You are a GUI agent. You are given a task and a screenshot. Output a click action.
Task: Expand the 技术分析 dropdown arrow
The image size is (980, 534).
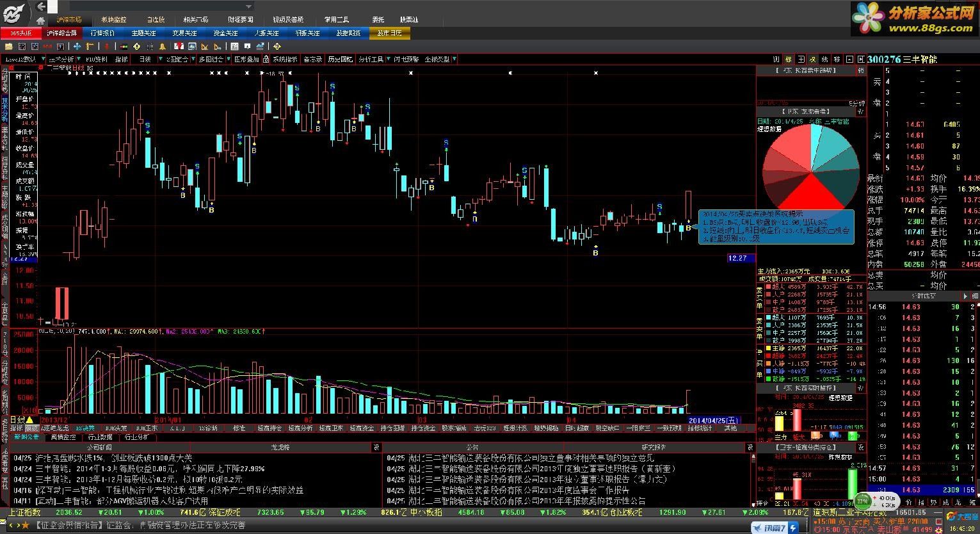[x=79, y=58]
